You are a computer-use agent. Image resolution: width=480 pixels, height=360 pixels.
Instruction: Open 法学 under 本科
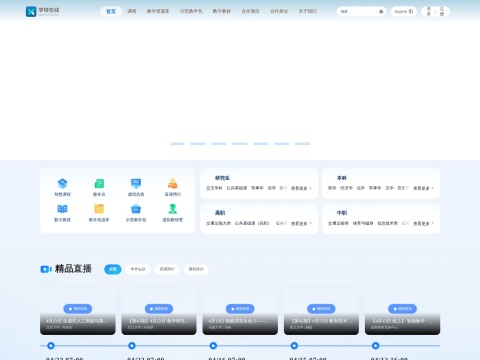coord(361,188)
